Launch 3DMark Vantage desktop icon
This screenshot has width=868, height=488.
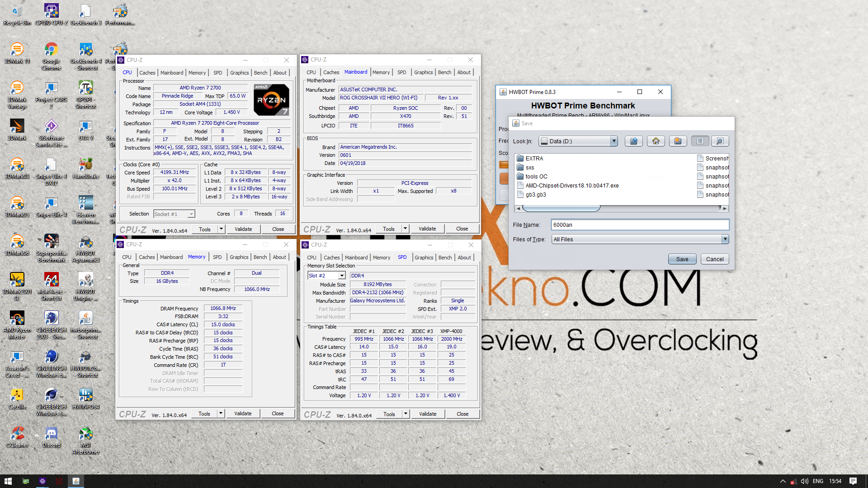point(17,94)
